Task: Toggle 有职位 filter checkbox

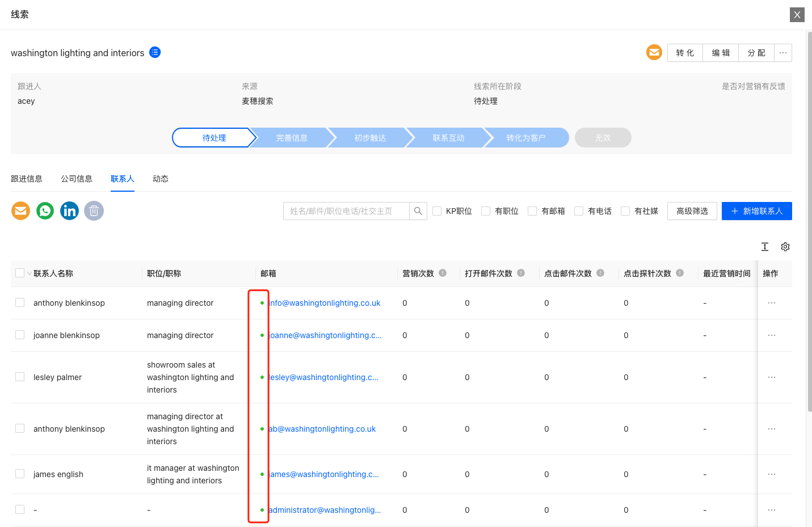Action: click(x=486, y=211)
